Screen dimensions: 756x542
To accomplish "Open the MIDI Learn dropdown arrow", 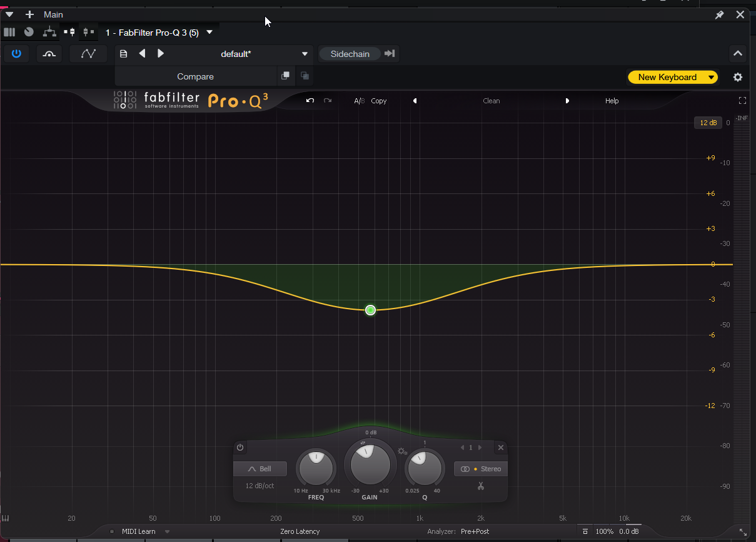I will [x=168, y=531].
